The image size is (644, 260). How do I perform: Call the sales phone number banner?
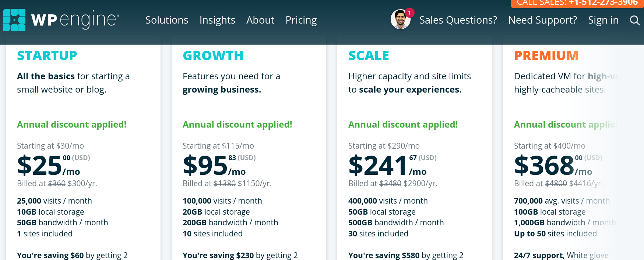[577, 3]
